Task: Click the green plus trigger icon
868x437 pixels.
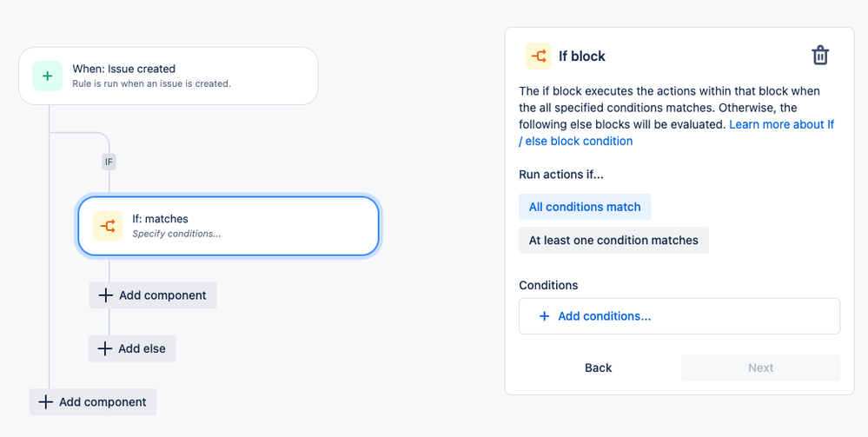Action: pyautogui.click(x=48, y=76)
